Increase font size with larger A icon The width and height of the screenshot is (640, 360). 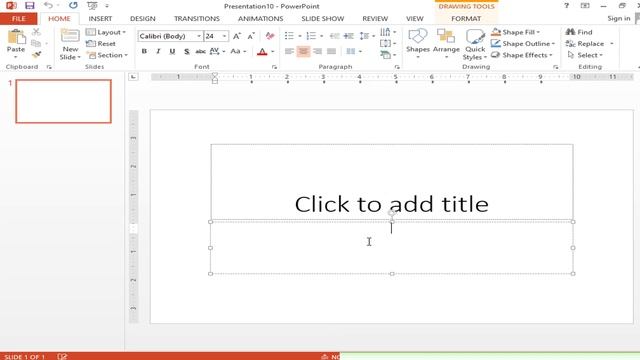[x=237, y=36]
